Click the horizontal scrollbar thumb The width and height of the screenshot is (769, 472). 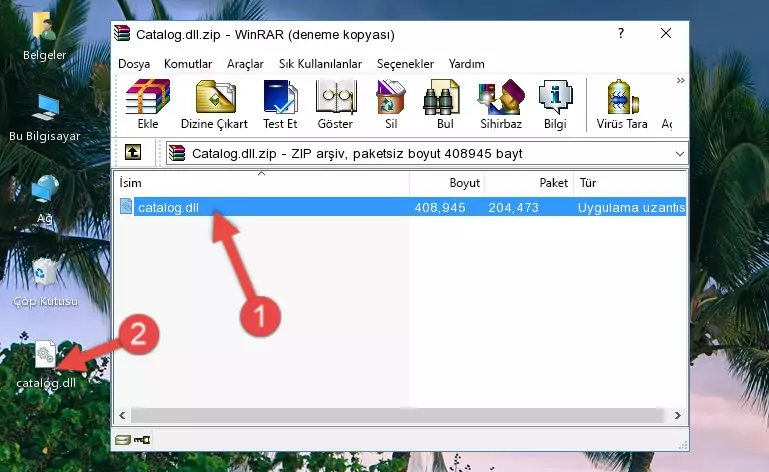pyautogui.click(x=397, y=415)
